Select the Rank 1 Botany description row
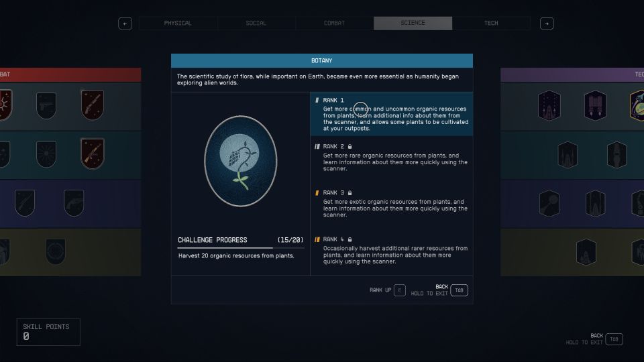Image resolution: width=644 pixels, height=362 pixels. 391,114
